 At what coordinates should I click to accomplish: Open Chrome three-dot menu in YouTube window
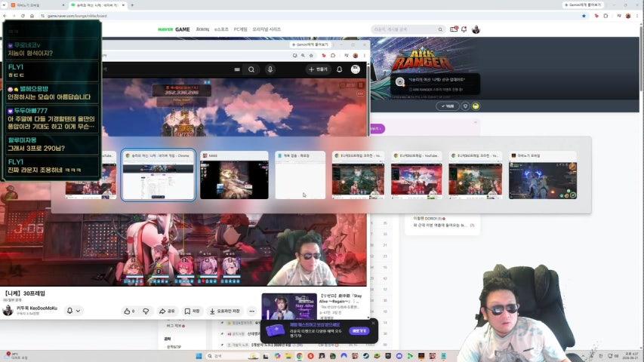(x=364, y=55)
